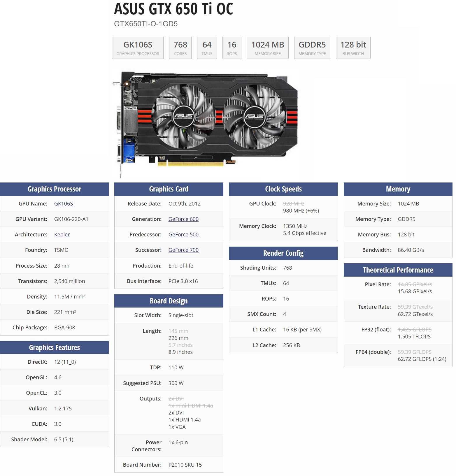Click the Vulkan 1.2.175 value
The image size is (456, 476).
click(63, 408)
